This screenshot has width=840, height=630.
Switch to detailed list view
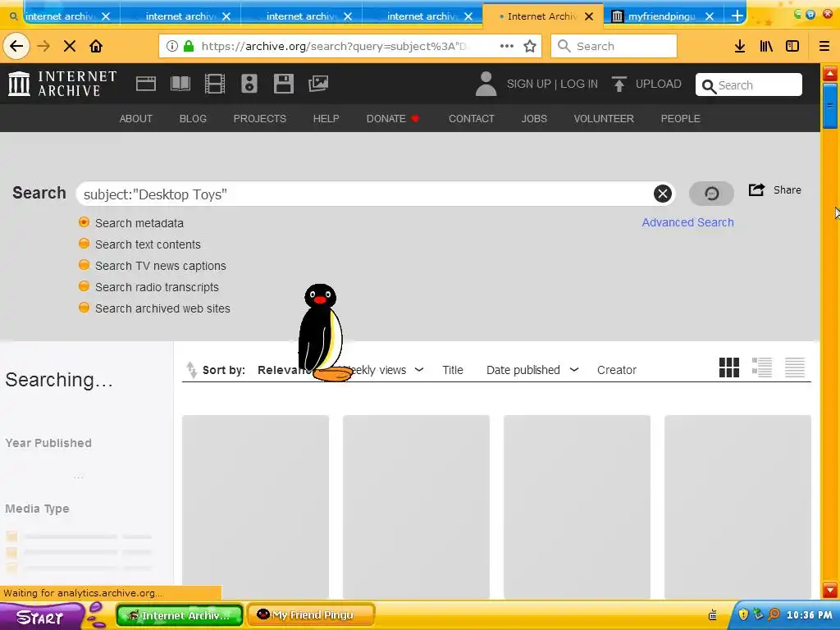(762, 367)
